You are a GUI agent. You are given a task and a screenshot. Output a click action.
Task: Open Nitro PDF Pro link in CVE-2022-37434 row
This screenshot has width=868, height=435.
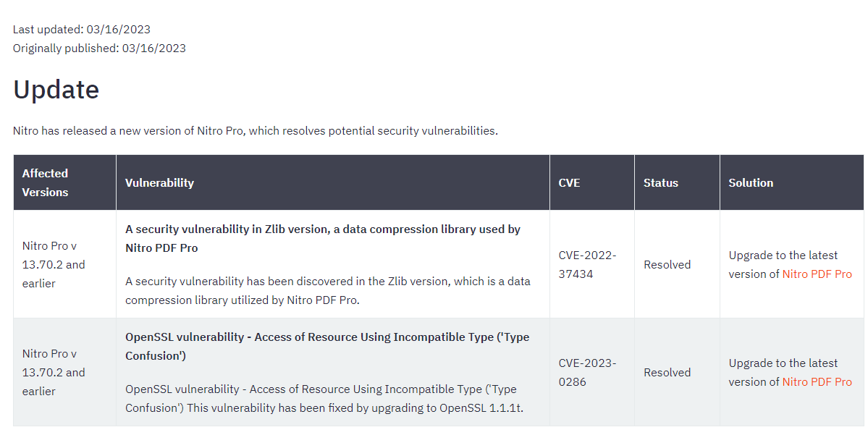coord(817,274)
